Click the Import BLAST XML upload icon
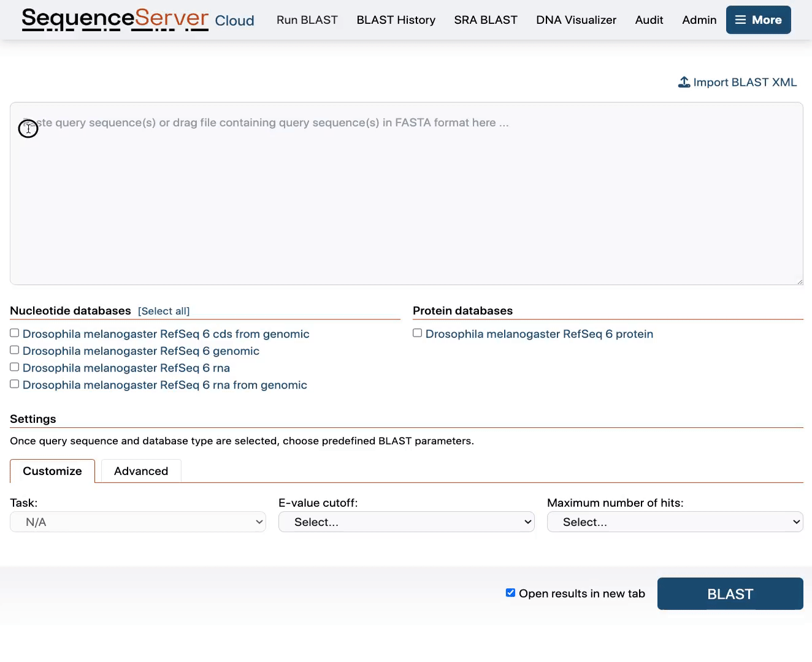812x662 pixels. (684, 82)
